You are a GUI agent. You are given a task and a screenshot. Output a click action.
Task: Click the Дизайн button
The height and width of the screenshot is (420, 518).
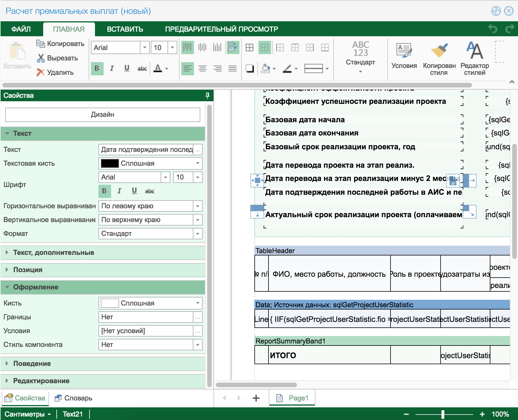[102, 114]
